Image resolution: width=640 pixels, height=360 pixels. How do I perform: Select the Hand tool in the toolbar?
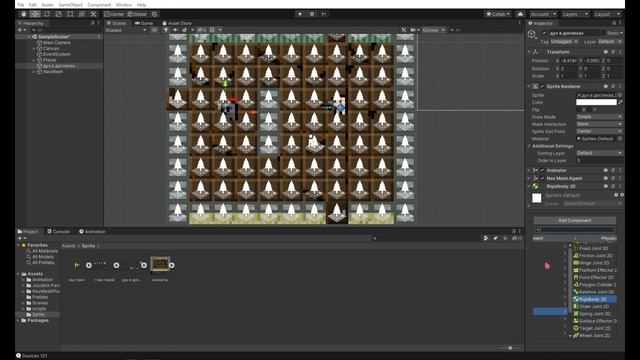tap(24, 14)
